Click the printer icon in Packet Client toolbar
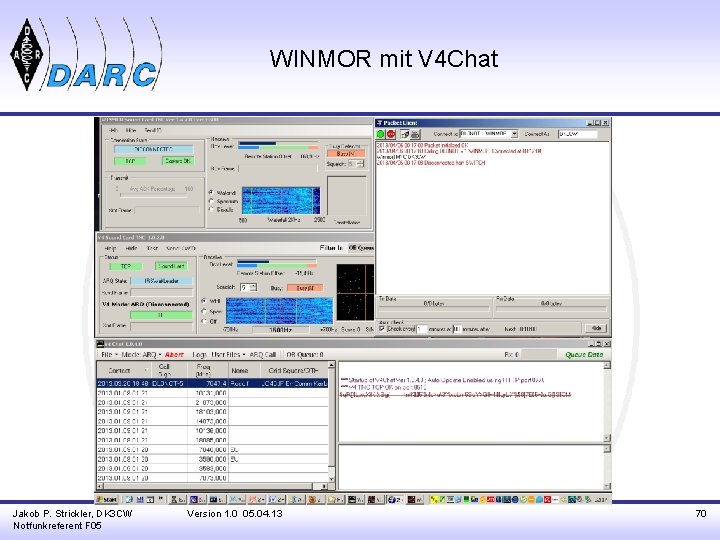The width and height of the screenshot is (720, 540). 415,134
